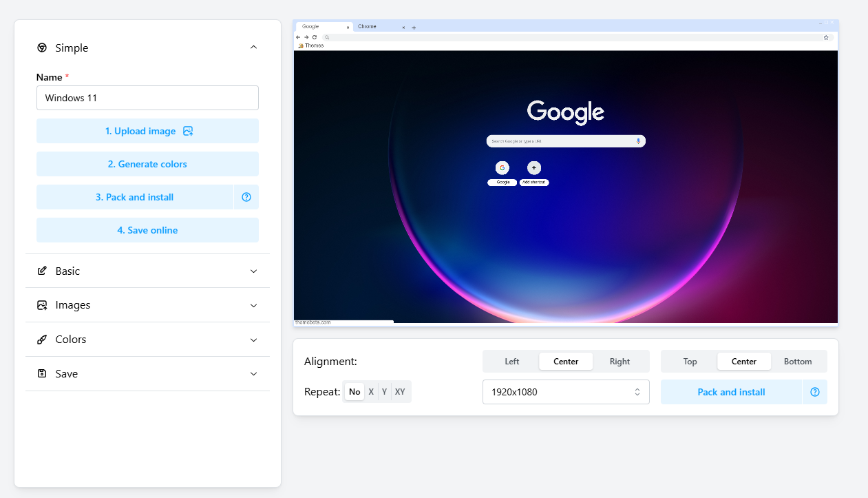This screenshot has height=498, width=868.
Task: Click the picture icon beside Images
Action: [42, 305]
